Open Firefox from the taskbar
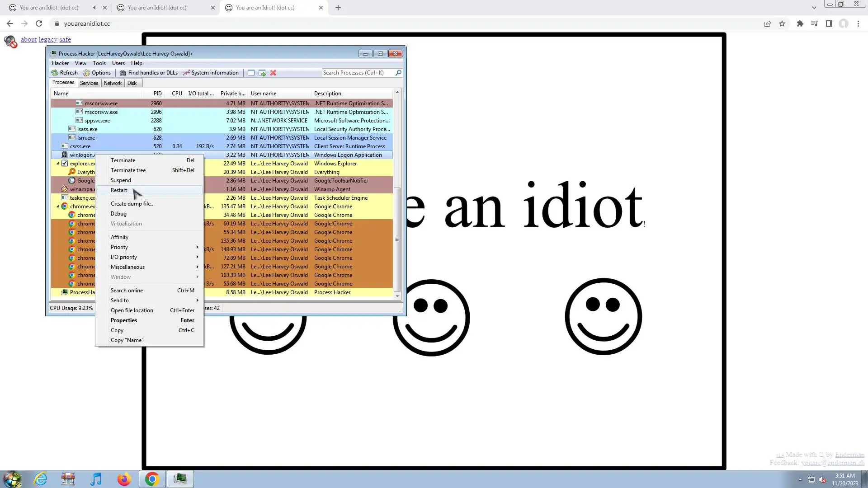 coord(124,479)
